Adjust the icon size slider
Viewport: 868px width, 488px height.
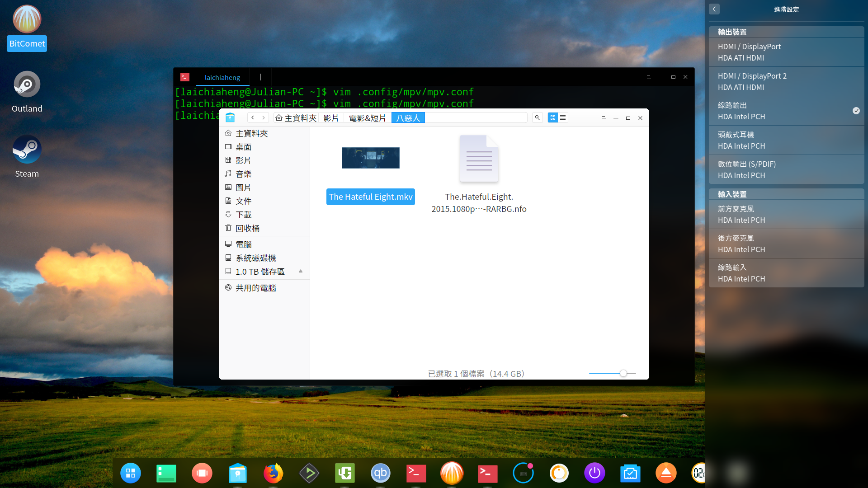click(x=623, y=373)
